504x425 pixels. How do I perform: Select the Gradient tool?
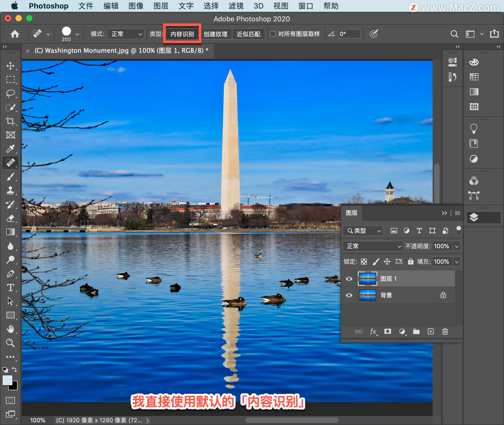coord(10,232)
